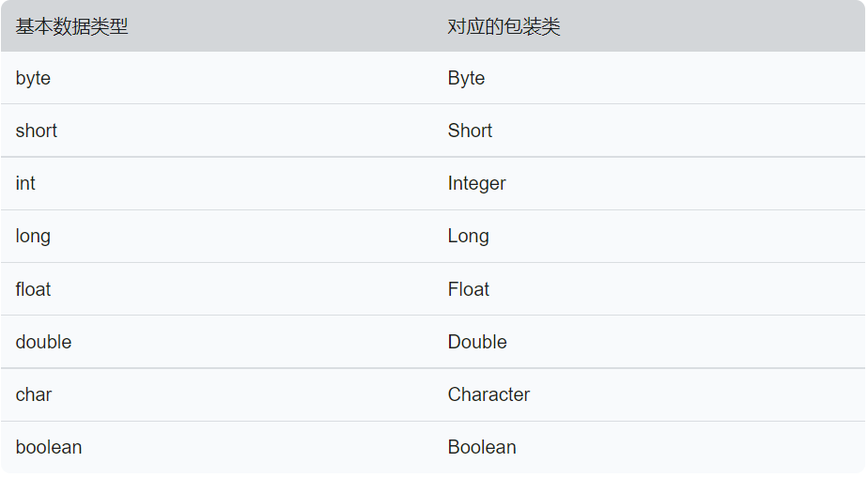Image resolution: width=868 pixels, height=478 pixels.
Task: Click the gray table header row
Action: [x=282, y=26]
